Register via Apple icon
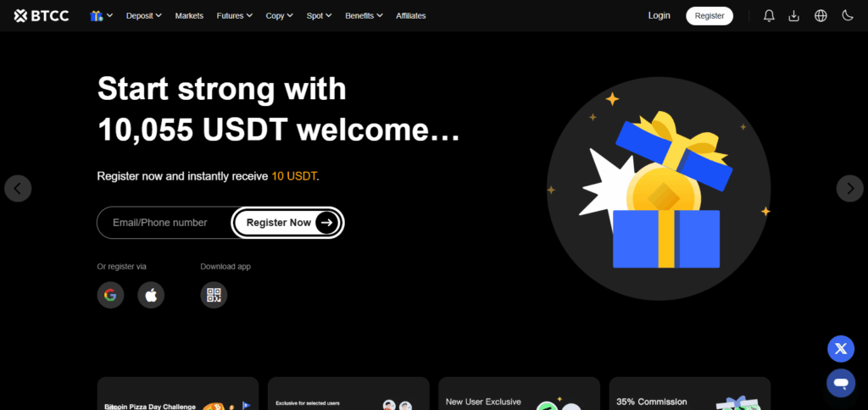 (151, 295)
